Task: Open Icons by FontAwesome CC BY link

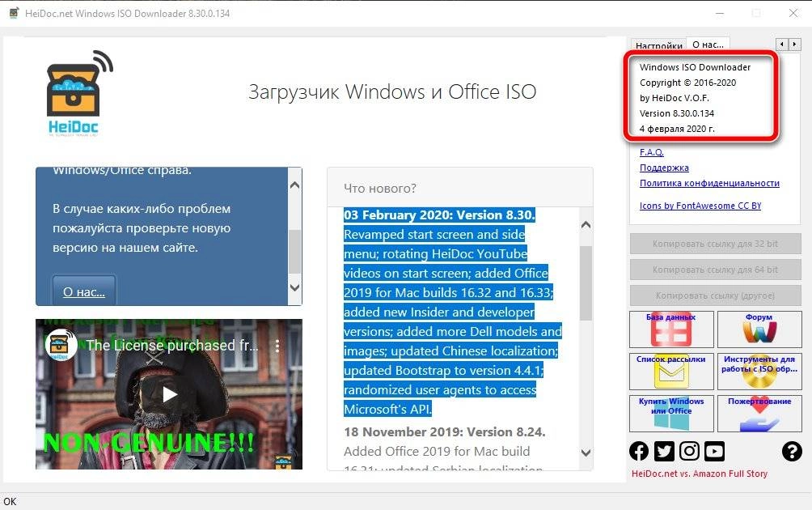Action: coord(700,206)
